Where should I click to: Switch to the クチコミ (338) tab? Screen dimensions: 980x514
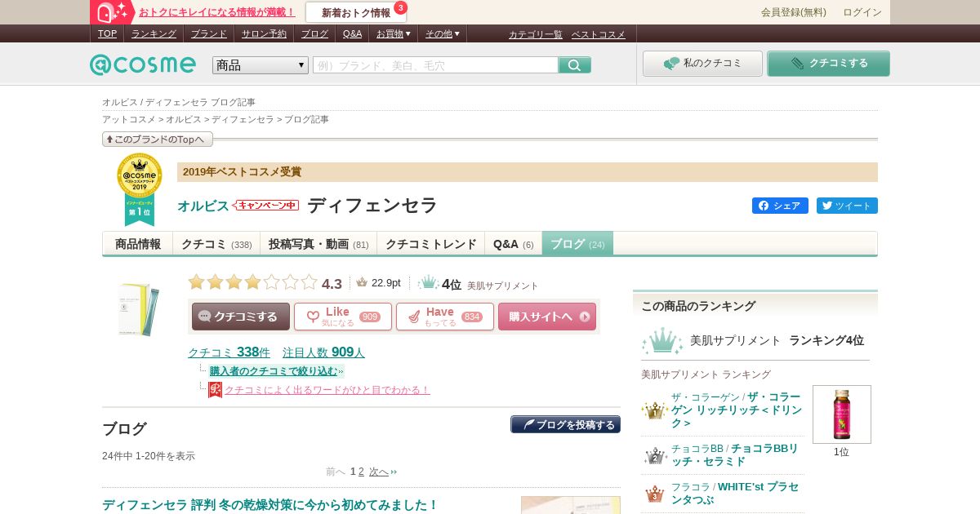point(216,244)
